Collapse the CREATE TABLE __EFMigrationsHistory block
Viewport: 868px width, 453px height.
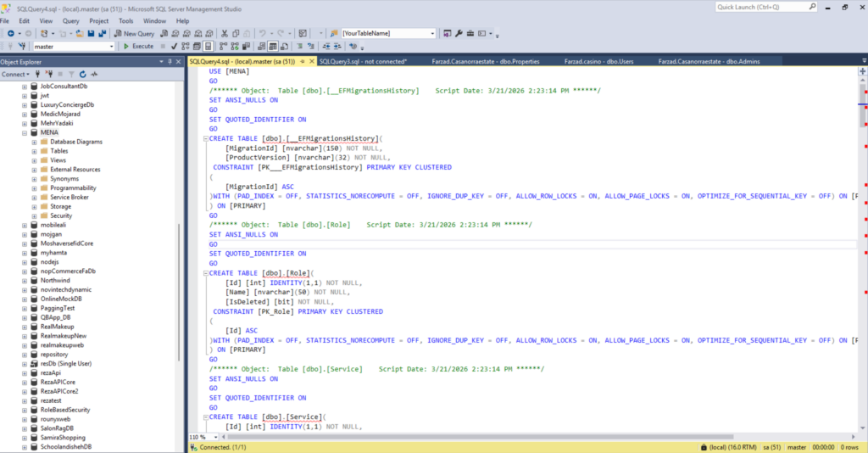(x=205, y=139)
